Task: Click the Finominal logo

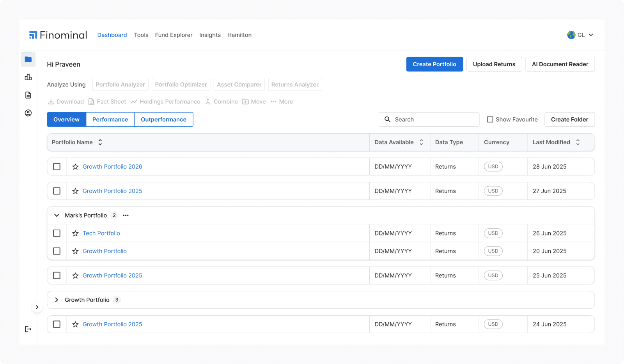Action: [x=58, y=35]
